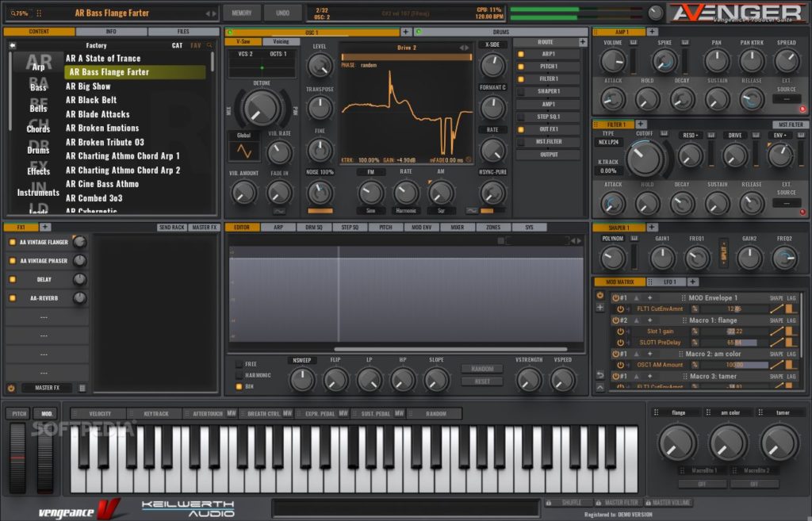Click the MST FILTER button
Screen dimensions: 812x521
(791, 125)
